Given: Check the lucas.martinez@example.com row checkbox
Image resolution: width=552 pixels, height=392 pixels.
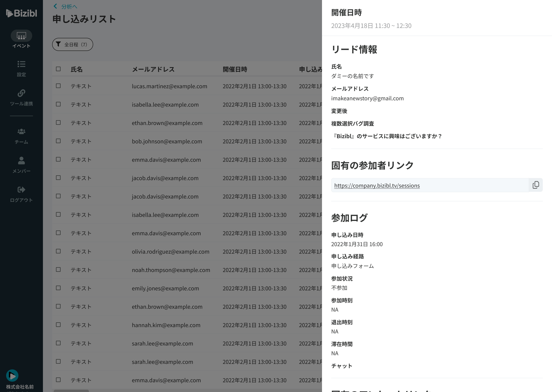Looking at the screenshot, I should [58, 86].
